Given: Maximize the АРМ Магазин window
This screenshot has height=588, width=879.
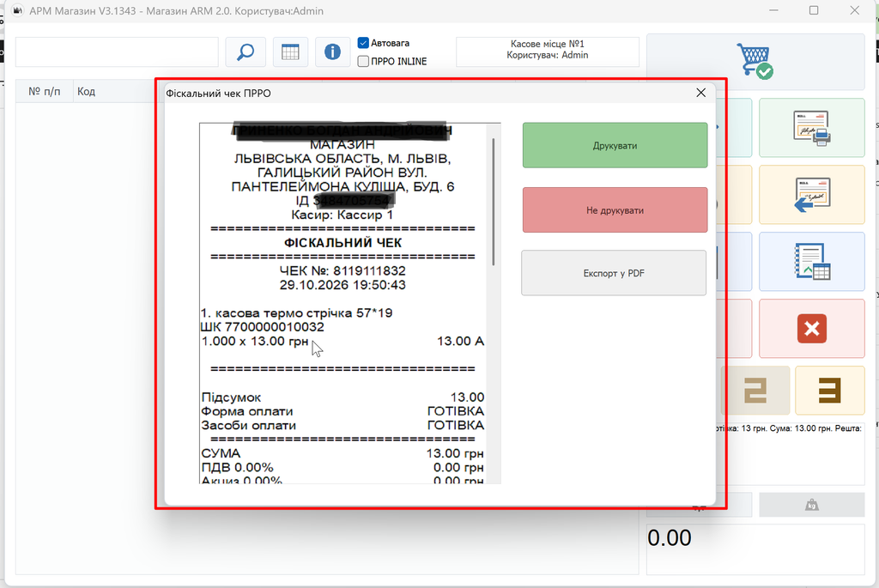Looking at the screenshot, I should coord(814,10).
